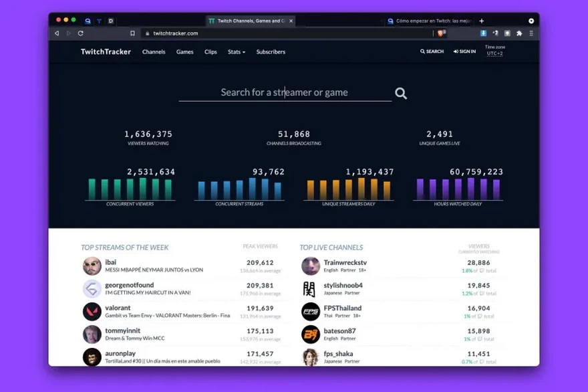Click the blue Concurrent Streams bar chart
The image size is (588, 392).
239,189
